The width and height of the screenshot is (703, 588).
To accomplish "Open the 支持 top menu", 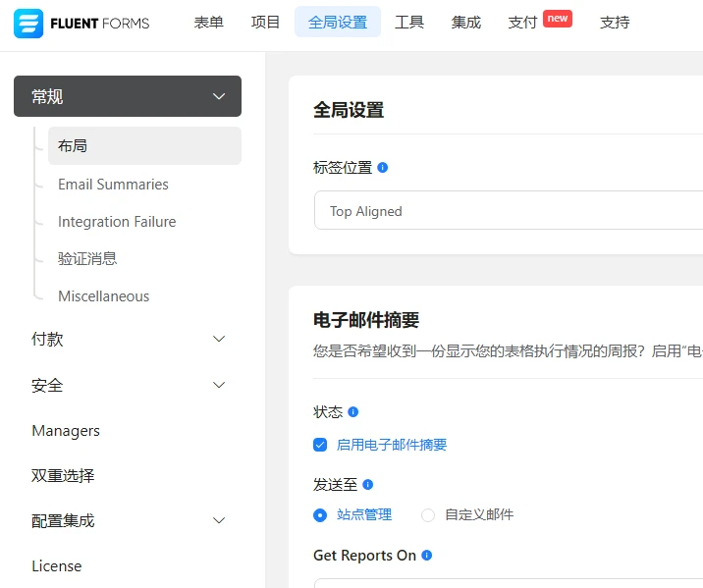I will coord(615,22).
